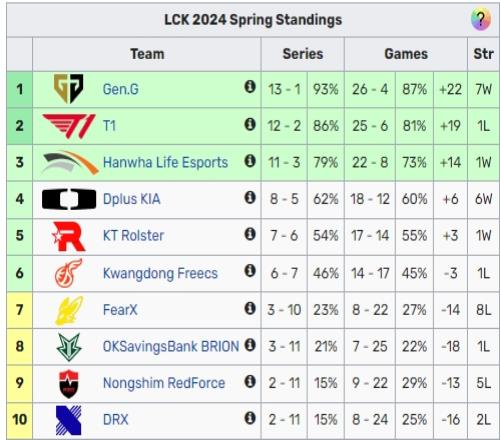Viewport: 500px width, 440px height.
Task: Click the Games column header
Action: point(406,54)
